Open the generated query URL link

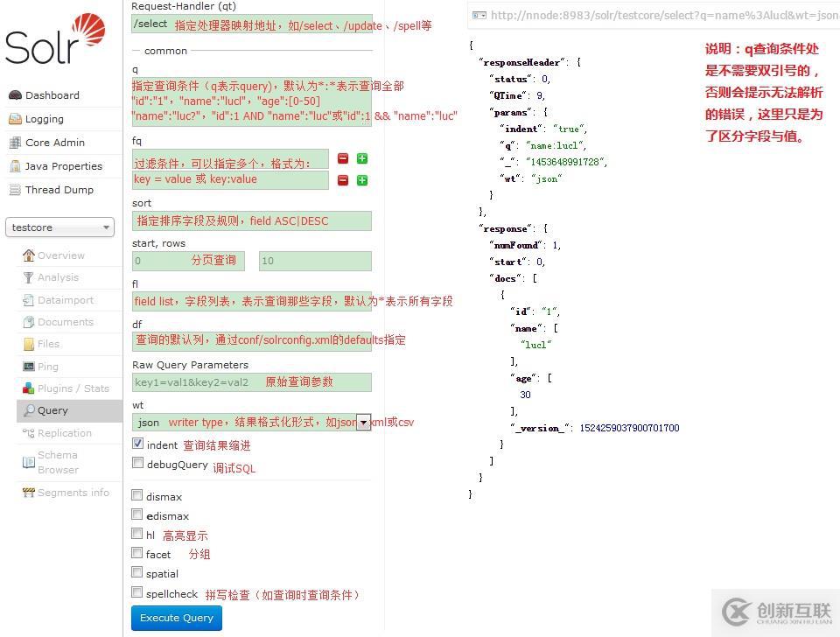pyautogui.click(x=665, y=16)
